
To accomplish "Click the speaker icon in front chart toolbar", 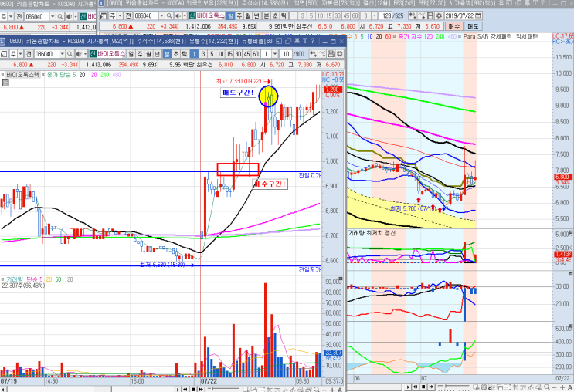I will point(79,54).
